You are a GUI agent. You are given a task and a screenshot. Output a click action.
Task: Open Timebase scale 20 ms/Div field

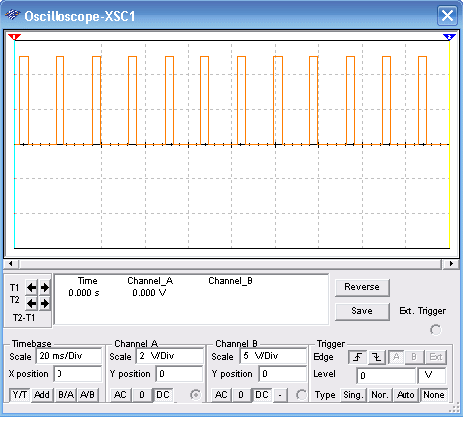pyautogui.click(x=69, y=356)
